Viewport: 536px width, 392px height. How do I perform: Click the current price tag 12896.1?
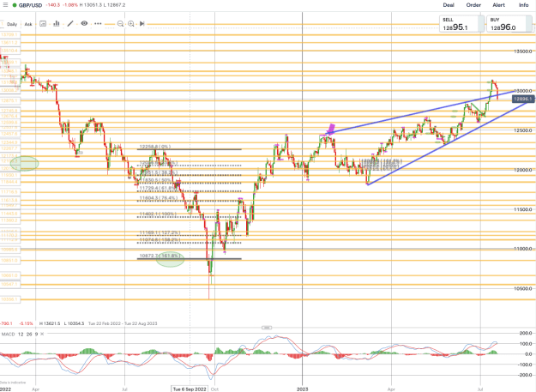(x=523, y=100)
